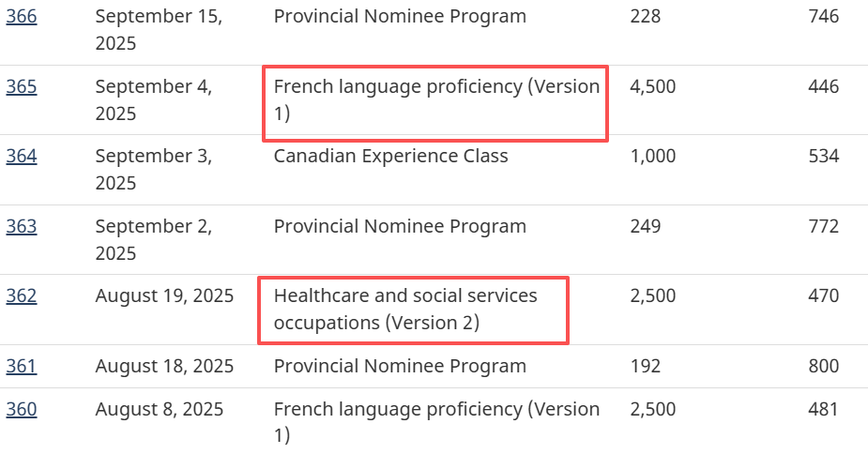Click the CRS score 800 cell
This screenshot has height=454, width=868.
pos(824,366)
